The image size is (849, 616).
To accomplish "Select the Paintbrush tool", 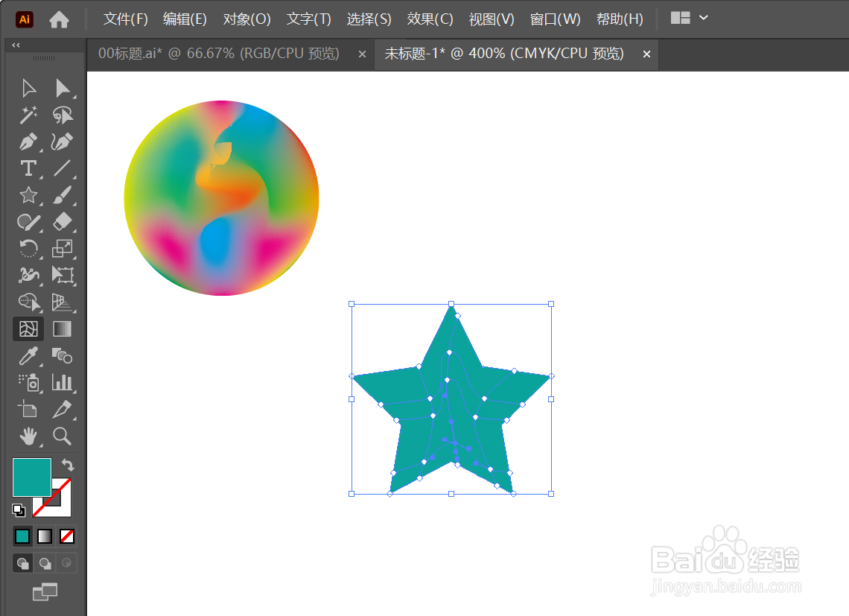I will (63, 195).
